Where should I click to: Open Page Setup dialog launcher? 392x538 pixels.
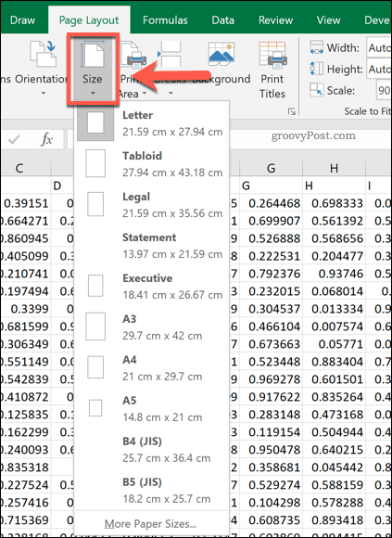[292, 111]
